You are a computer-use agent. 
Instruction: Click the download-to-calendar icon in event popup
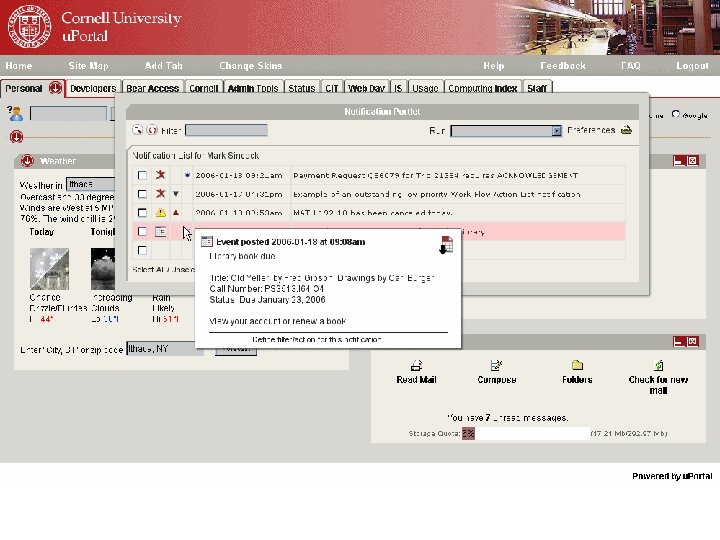tap(446, 245)
